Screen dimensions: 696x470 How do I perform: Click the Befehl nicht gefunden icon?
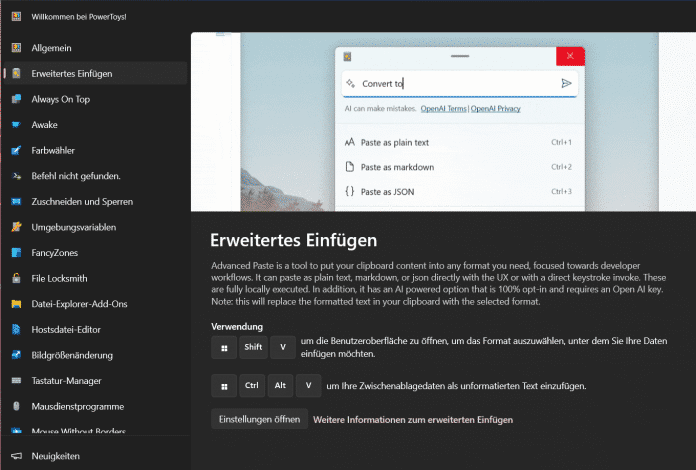click(16, 176)
